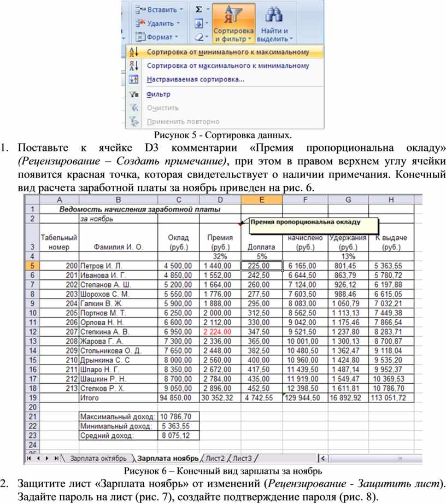Click the Найти и выделить binoculars icon
This screenshot has height=504, width=446.
point(274,15)
